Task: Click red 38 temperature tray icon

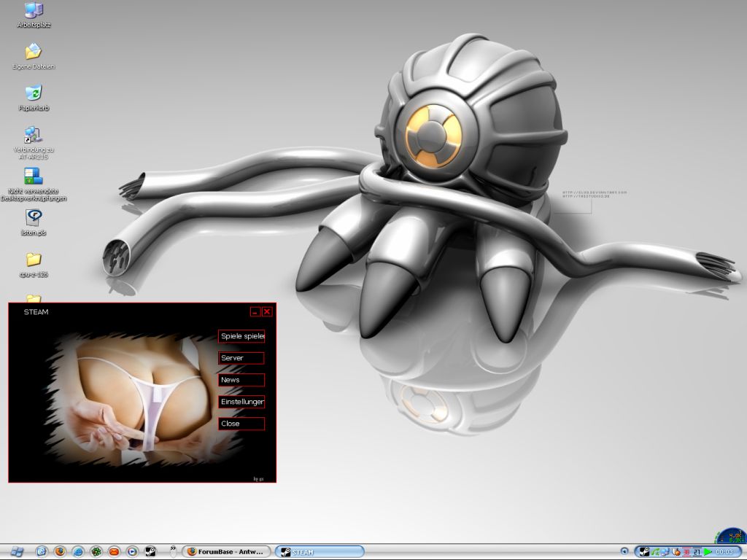Action: tap(686, 552)
